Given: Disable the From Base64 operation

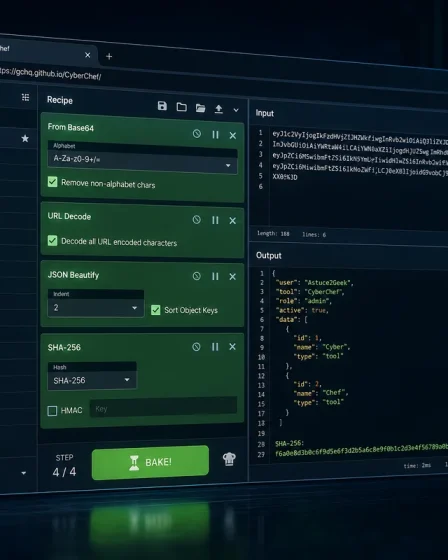Looking at the screenshot, I should [197, 134].
